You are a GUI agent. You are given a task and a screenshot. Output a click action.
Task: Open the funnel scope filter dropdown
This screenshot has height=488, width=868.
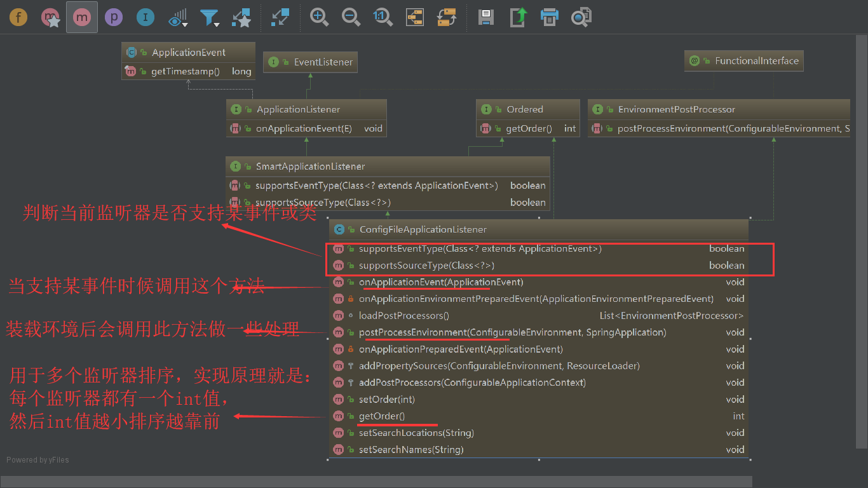210,17
